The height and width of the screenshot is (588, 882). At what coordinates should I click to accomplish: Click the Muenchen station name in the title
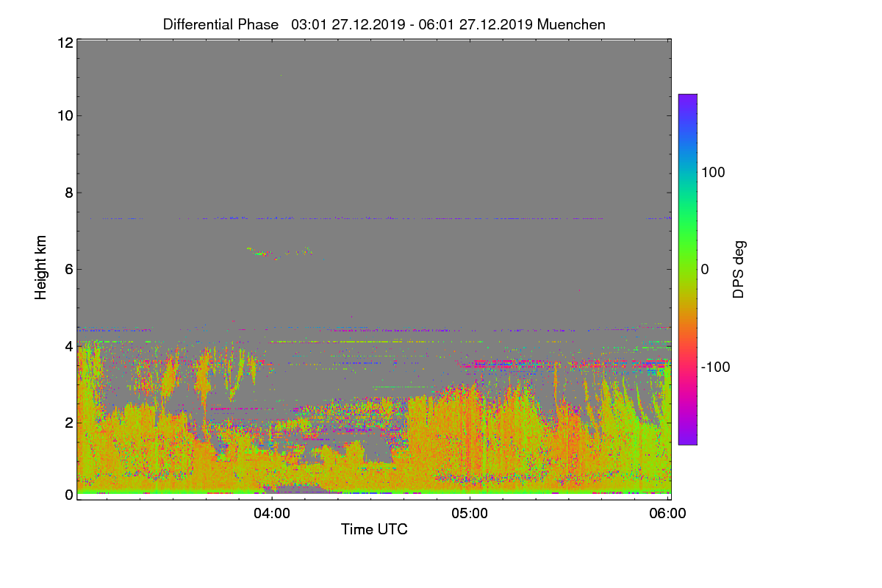571,24
